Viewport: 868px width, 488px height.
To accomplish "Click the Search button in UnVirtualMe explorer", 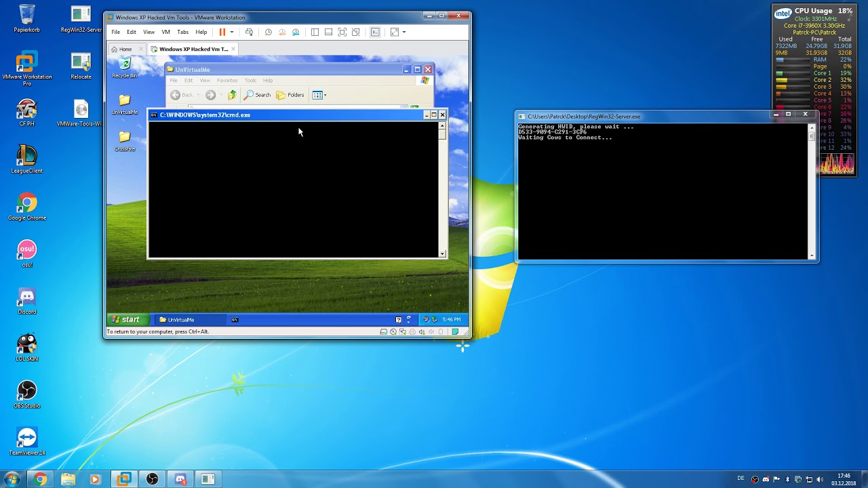I will (258, 95).
